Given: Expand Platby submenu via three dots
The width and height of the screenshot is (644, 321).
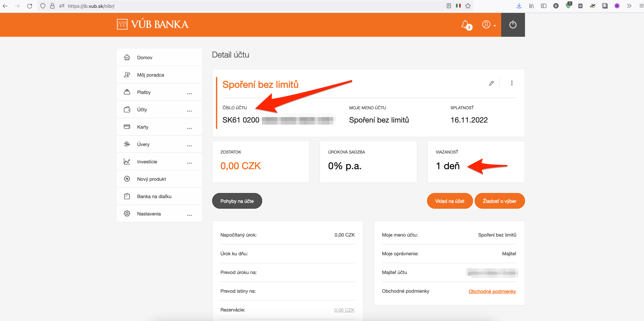Looking at the screenshot, I should click(x=189, y=93).
